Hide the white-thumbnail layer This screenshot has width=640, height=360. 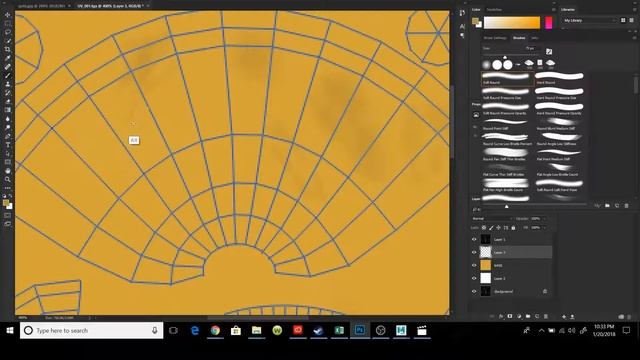point(474,278)
